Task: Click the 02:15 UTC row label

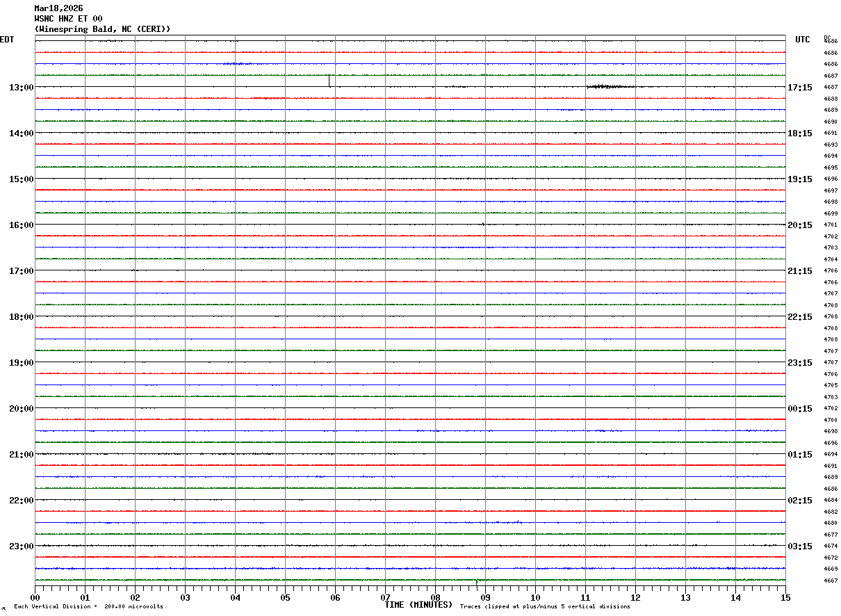Action: click(800, 501)
